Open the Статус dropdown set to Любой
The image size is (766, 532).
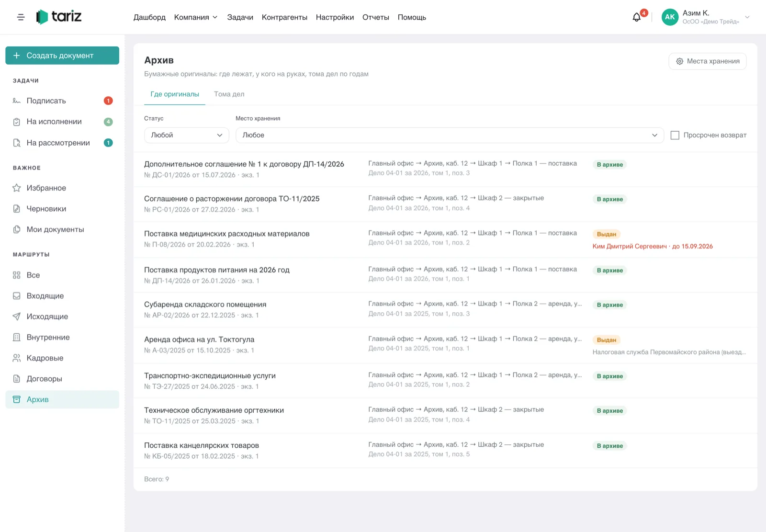pos(187,135)
